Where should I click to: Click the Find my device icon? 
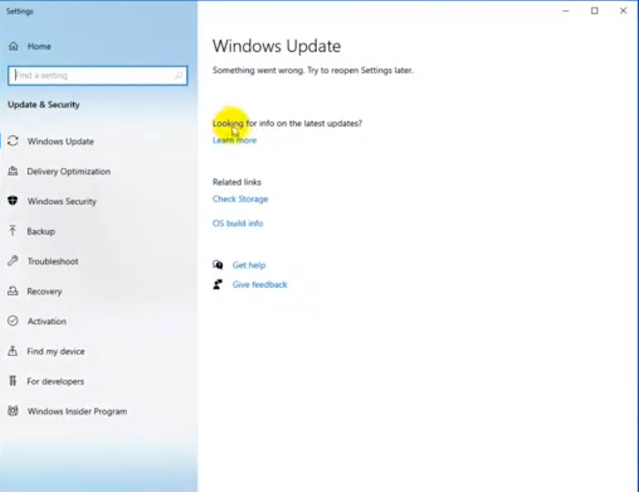13,351
